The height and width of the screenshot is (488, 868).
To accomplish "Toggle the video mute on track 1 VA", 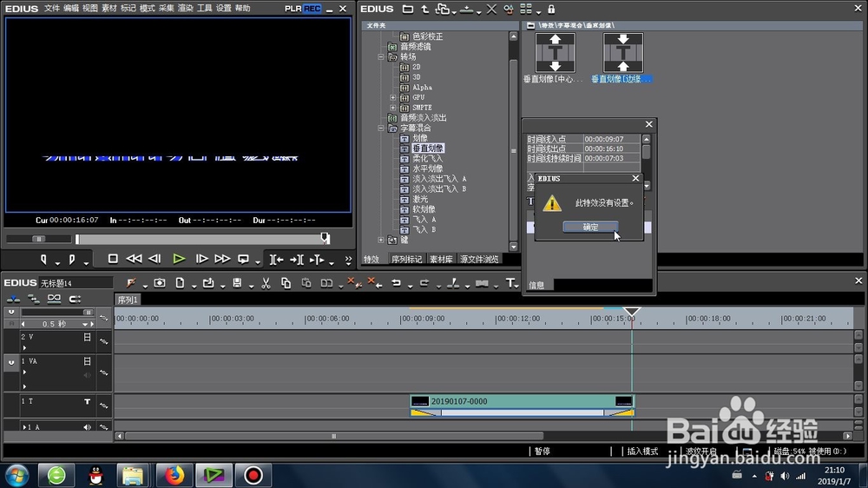I will [x=87, y=361].
